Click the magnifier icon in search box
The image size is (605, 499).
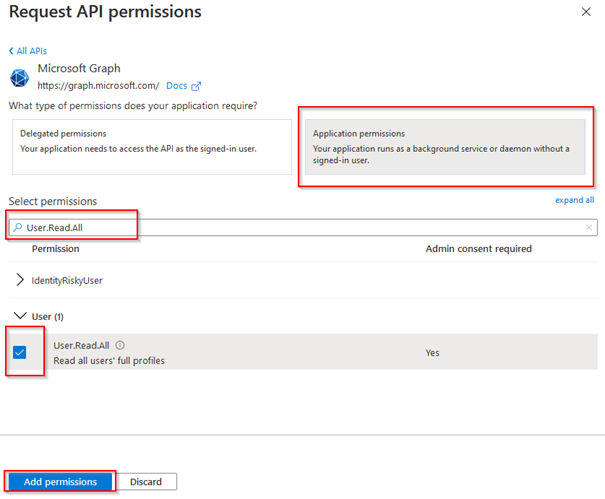pyautogui.click(x=17, y=227)
